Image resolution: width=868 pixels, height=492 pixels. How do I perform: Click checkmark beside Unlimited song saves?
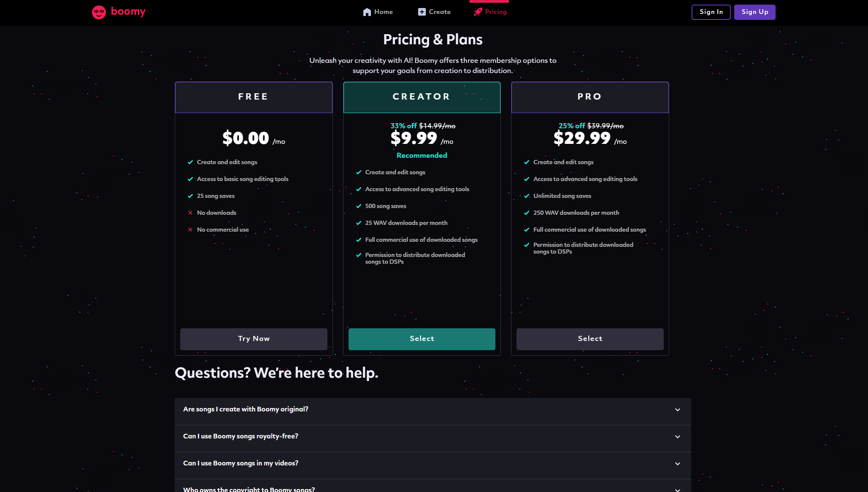click(527, 196)
